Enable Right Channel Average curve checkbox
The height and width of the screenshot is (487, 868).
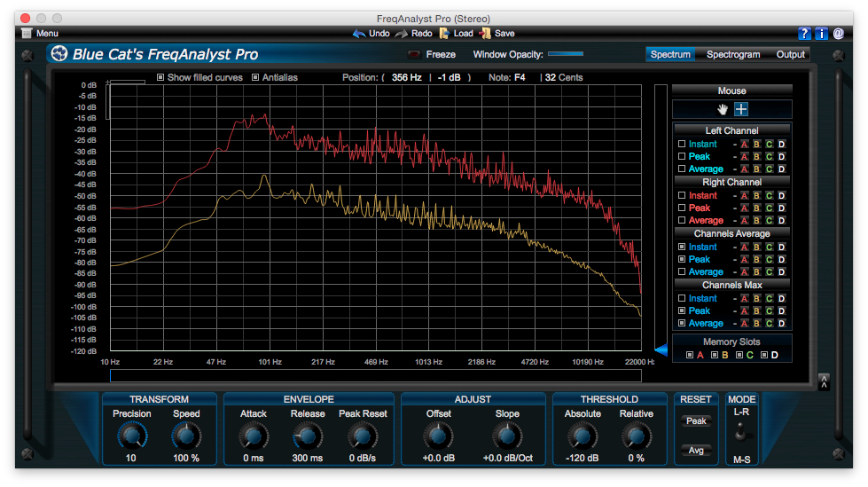pos(682,221)
